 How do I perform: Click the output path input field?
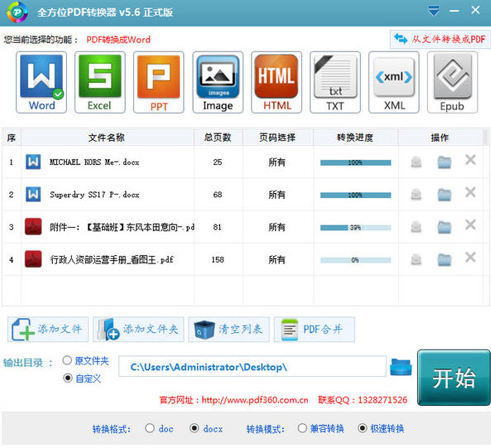253,366
